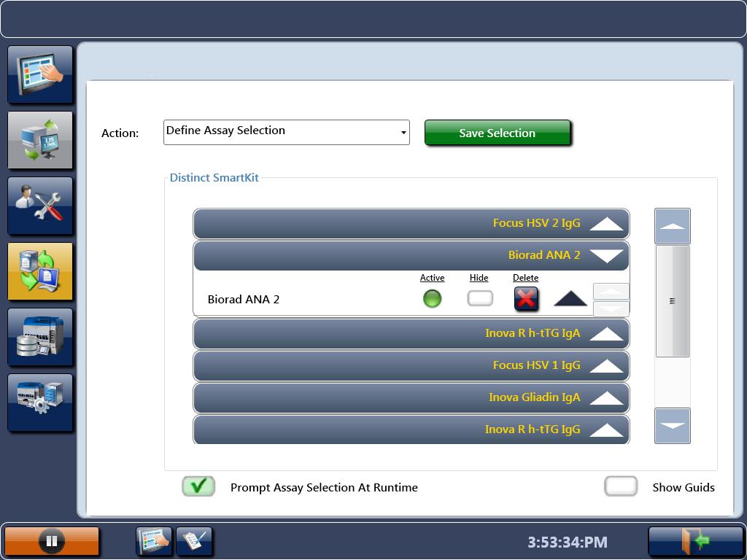Click the Action: label
The width and height of the screenshot is (747, 560).
point(120,133)
